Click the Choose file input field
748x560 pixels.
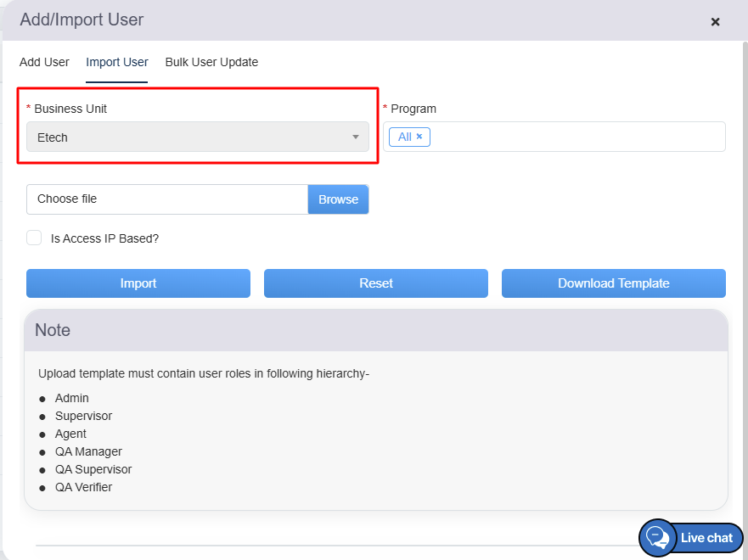click(x=166, y=199)
